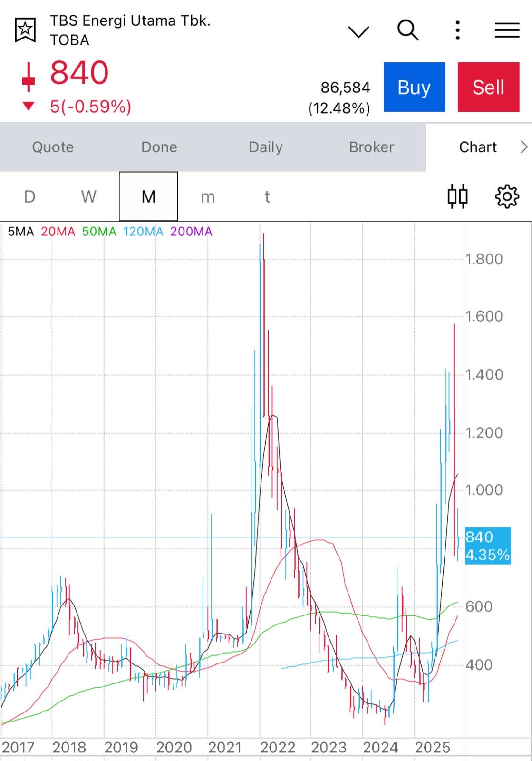The width and height of the screenshot is (532, 761).
Task: Toggle the 20MA indicator label
Action: (58, 232)
